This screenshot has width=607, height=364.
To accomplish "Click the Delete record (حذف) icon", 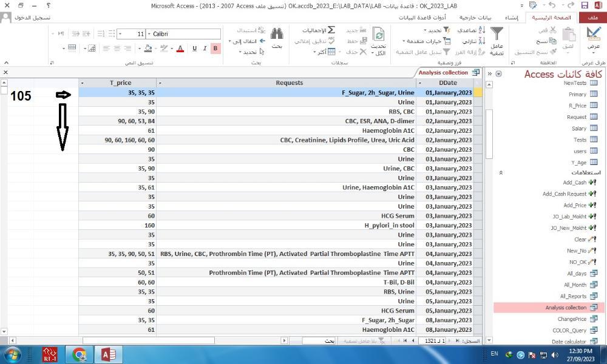I will click(362, 52).
